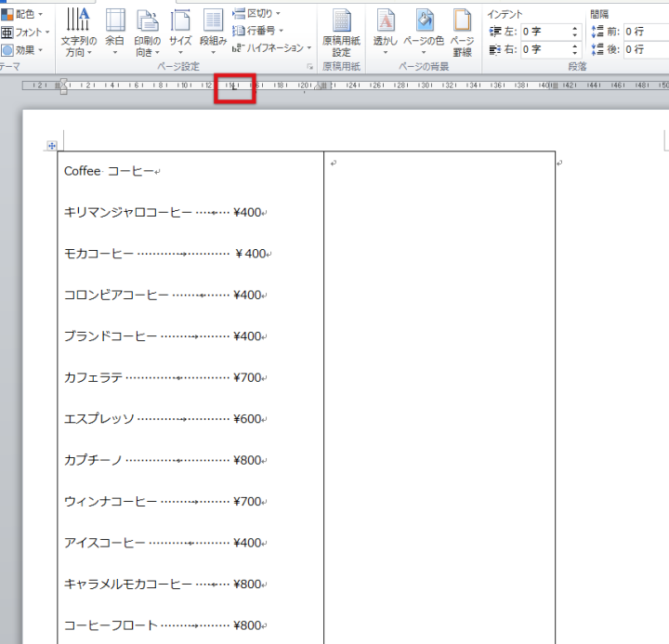Click the 段組み columns icon

[213, 20]
